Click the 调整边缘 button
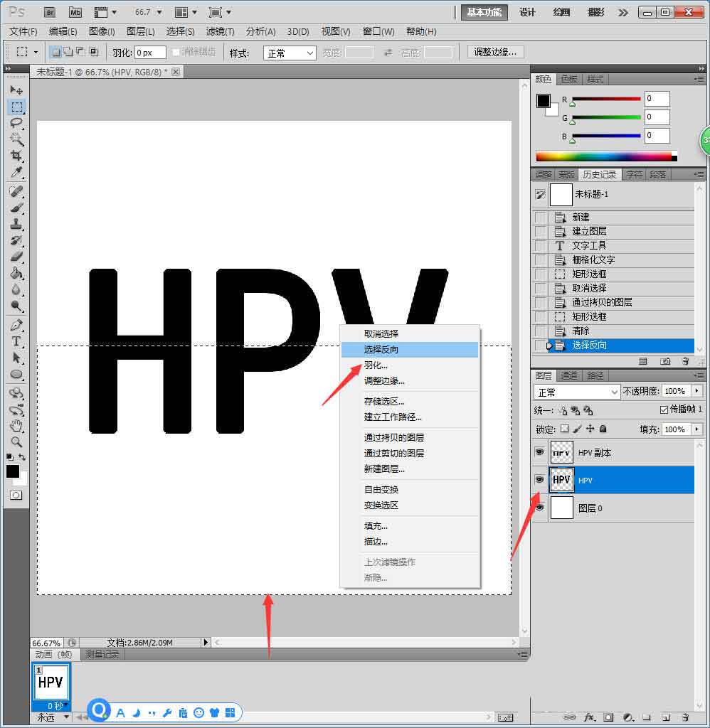The height and width of the screenshot is (728, 710). 494,52
